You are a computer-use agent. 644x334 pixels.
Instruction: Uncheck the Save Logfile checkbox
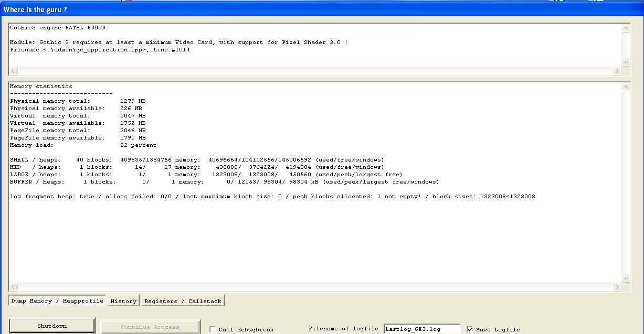point(470,329)
